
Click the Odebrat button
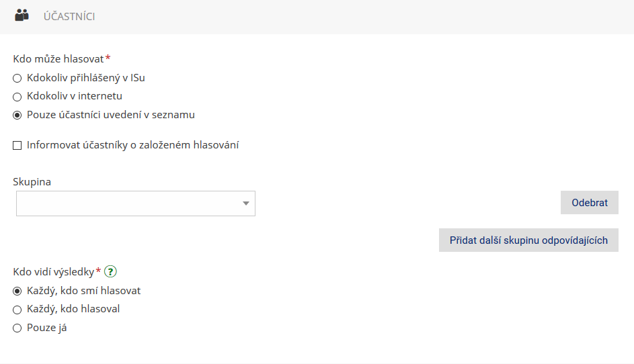(589, 202)
